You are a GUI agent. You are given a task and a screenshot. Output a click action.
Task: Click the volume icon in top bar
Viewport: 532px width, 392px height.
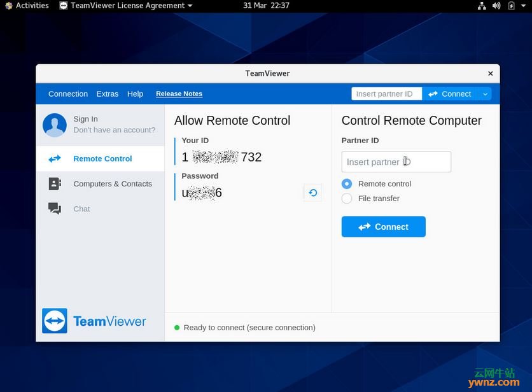pyautogui.click(x=496, y=6)
